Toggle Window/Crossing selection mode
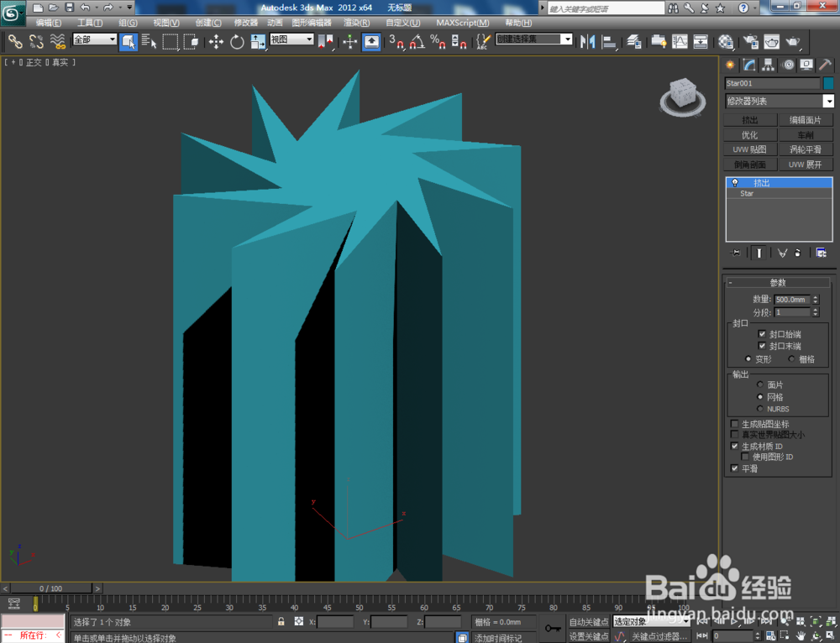840x643 pixels. coord(192,42)
